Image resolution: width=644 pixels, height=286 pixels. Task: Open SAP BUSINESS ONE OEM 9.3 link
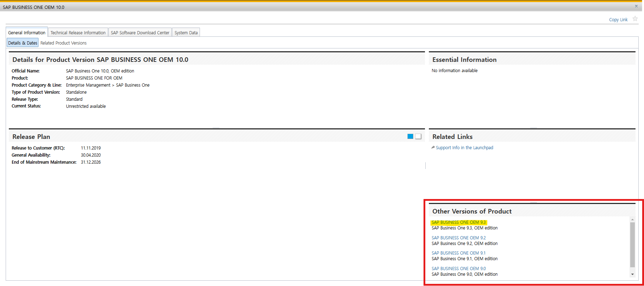tap(459, 222)
